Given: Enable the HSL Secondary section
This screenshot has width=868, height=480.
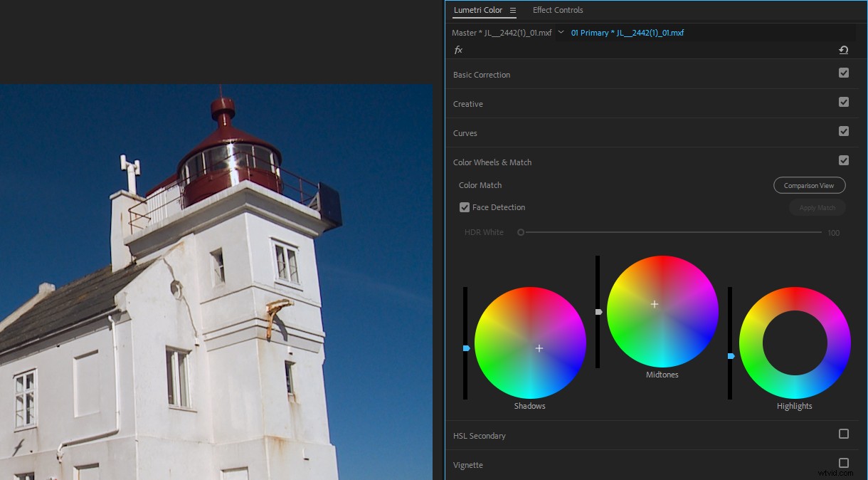Looking at the screenshot, I should coord(844,434).
